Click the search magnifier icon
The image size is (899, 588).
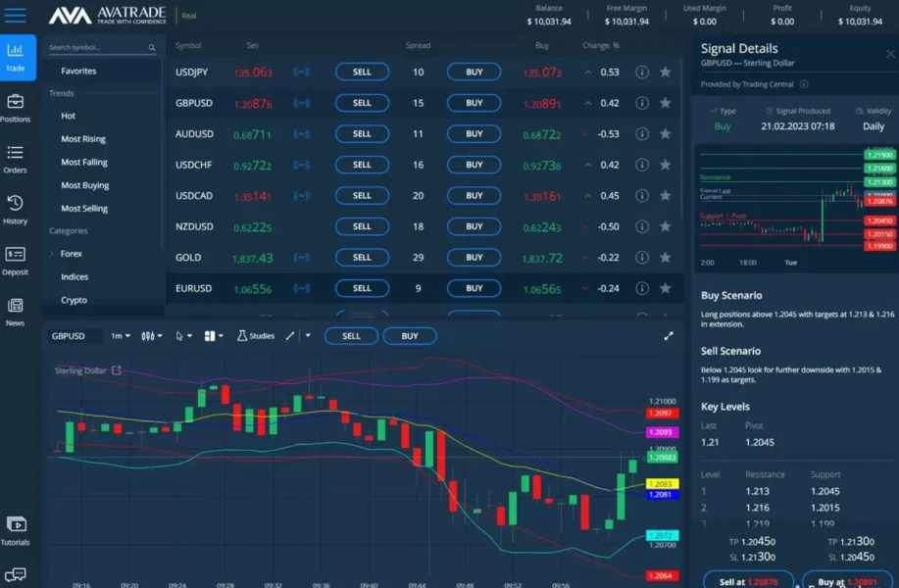tap(151, 48)
